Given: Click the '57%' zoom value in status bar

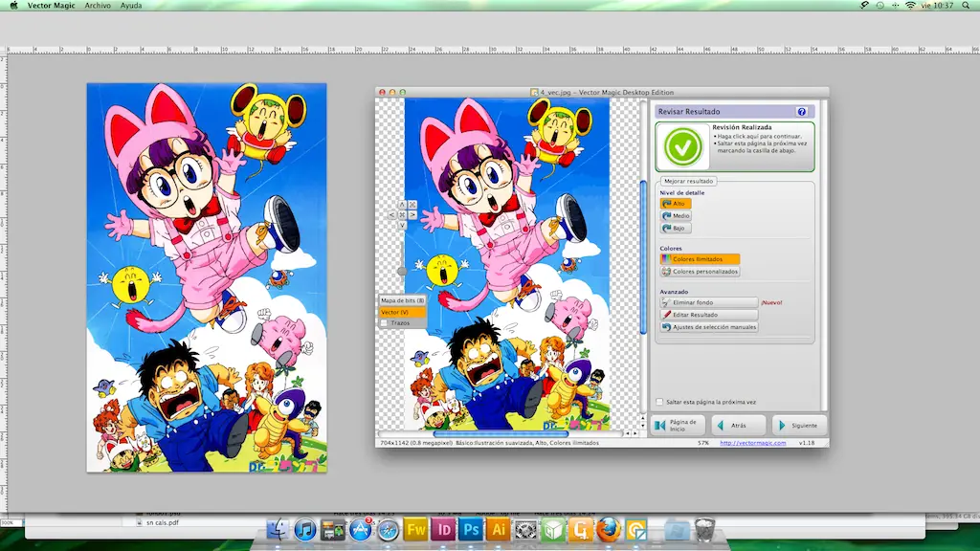Looking at the screenshot, I should 703,443.
